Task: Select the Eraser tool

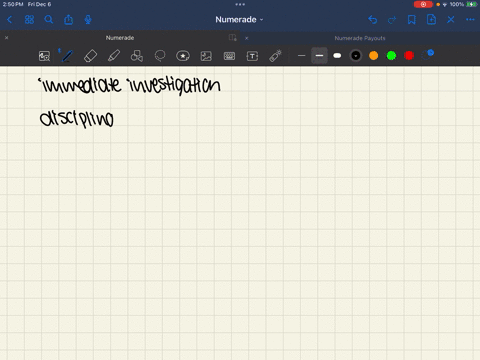Action: pos(90,56)
